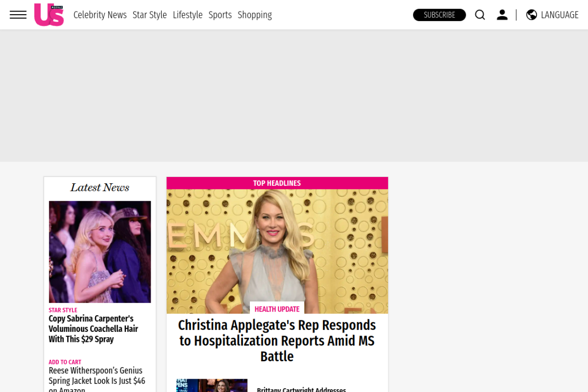Open the Lifestyle section
The width and height of the screenshot is (588, 392).
pos(187,15)
